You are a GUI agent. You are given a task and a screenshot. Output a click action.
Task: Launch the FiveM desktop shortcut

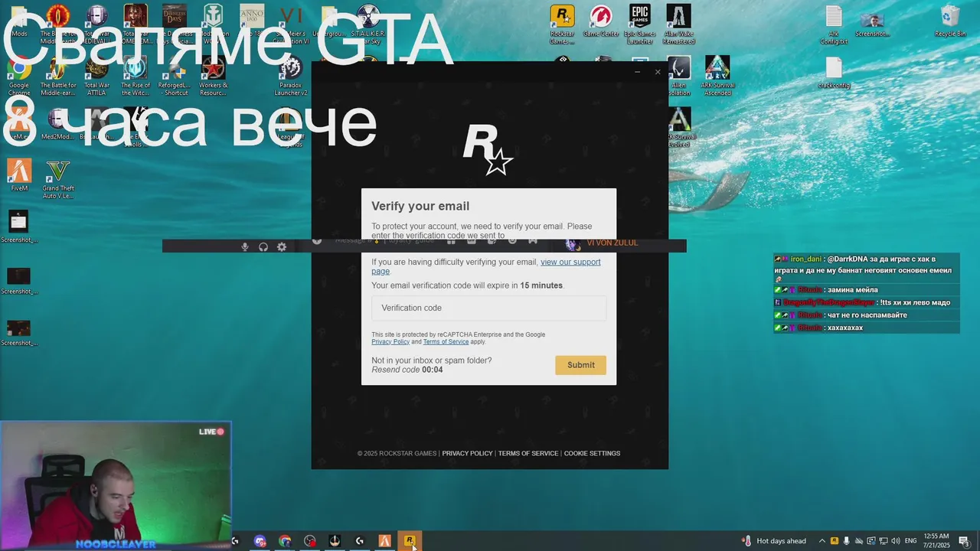click(19, 175)
